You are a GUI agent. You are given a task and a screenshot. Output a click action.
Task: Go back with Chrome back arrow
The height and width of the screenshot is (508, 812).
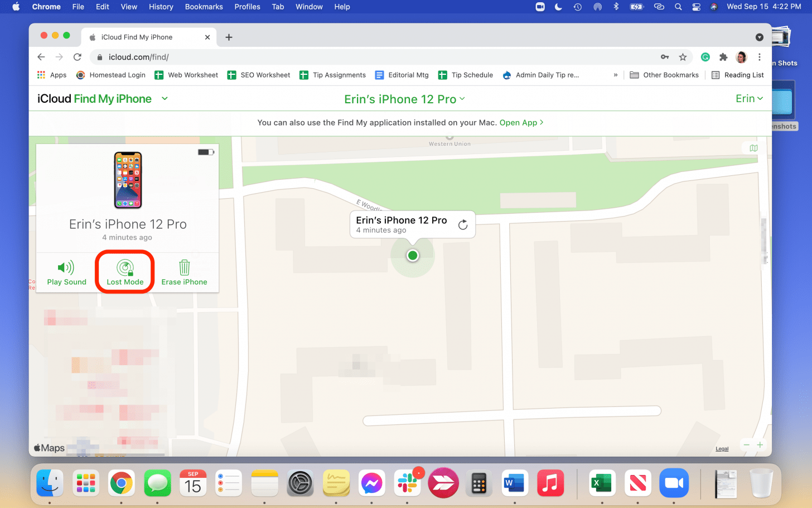(x=41, y=57)
